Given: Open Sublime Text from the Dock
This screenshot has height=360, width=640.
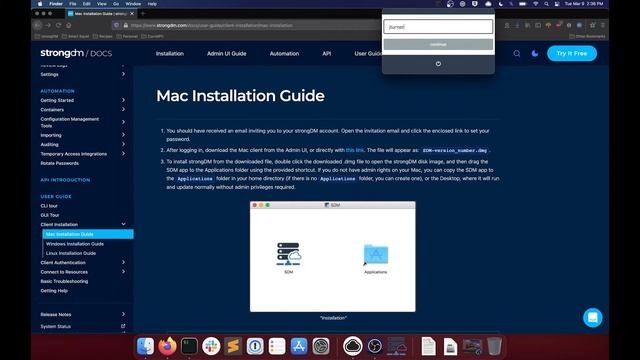Looking at the screenshot, I should pos(233,346).
